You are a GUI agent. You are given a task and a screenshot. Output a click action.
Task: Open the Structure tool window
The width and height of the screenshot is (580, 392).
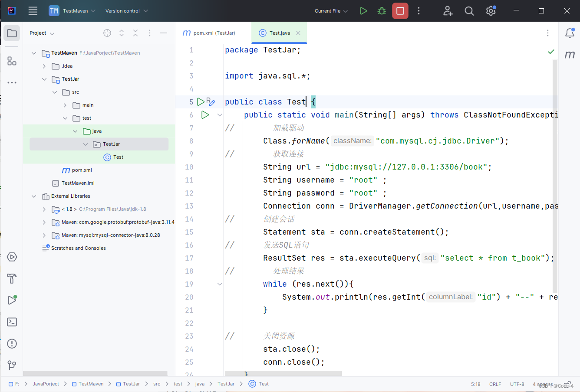12,61
